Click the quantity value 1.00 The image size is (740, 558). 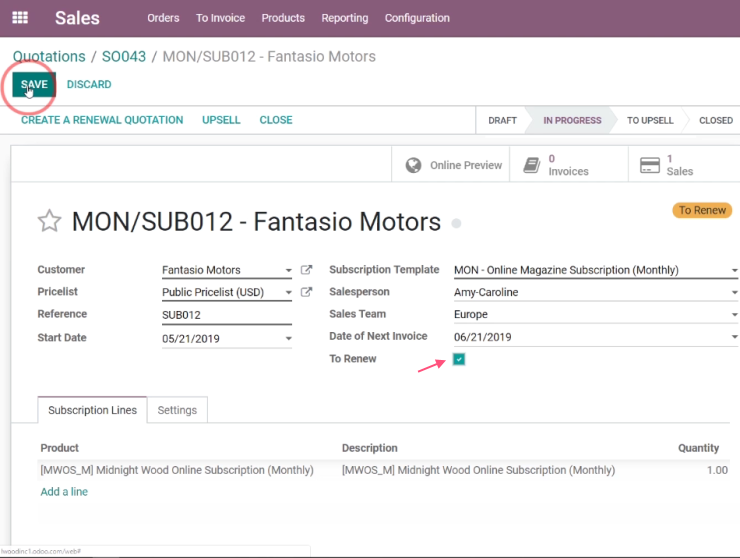point(717,470)
